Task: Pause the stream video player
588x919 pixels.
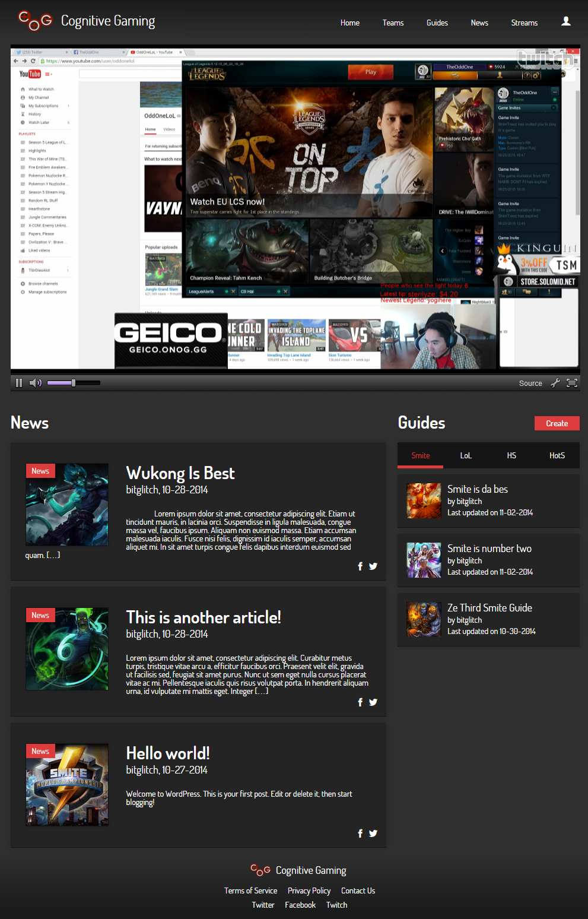Action: point(19,383)
